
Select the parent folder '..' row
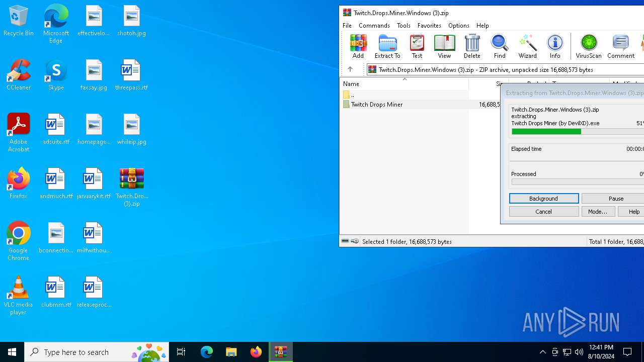(405, 95)
